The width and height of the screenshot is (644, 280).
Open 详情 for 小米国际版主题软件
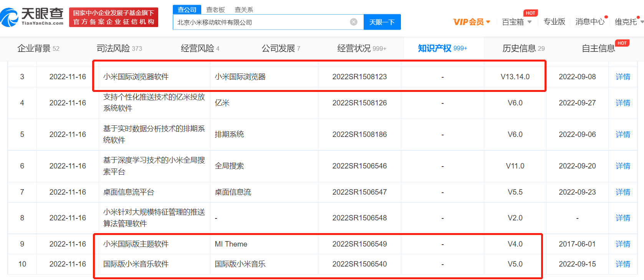[x=623, y=244]
